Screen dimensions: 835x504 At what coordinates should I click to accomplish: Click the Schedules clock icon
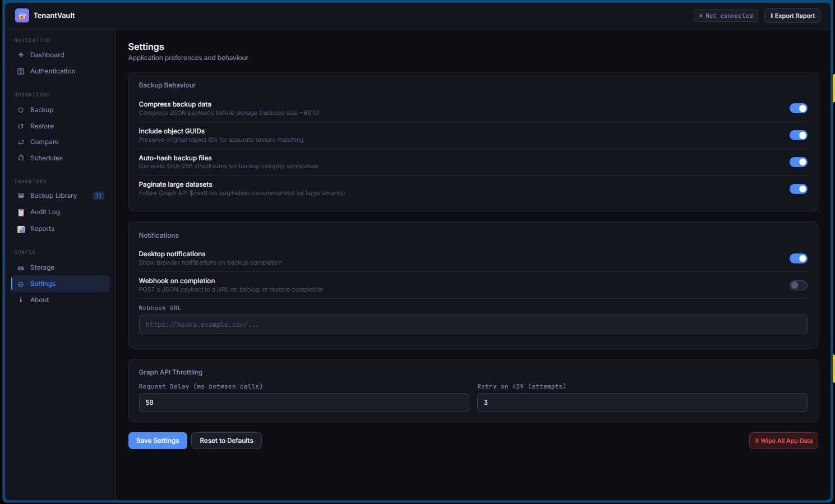click(x=21, y=158)
